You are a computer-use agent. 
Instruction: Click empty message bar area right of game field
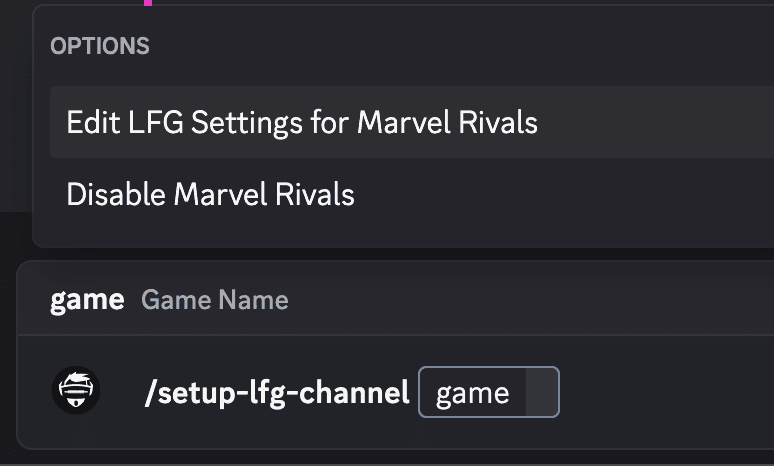(660, 393)
